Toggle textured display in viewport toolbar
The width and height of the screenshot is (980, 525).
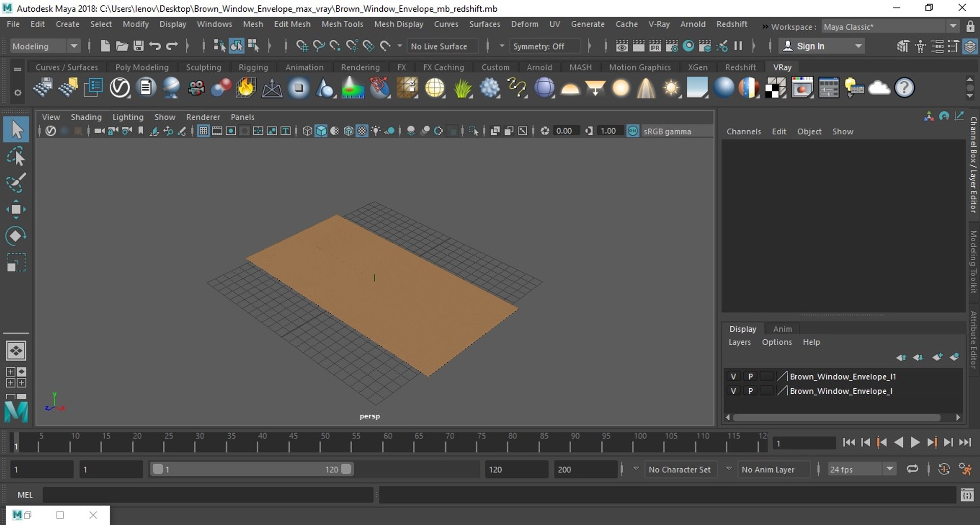pyautogui.click(x=362, y=131)
